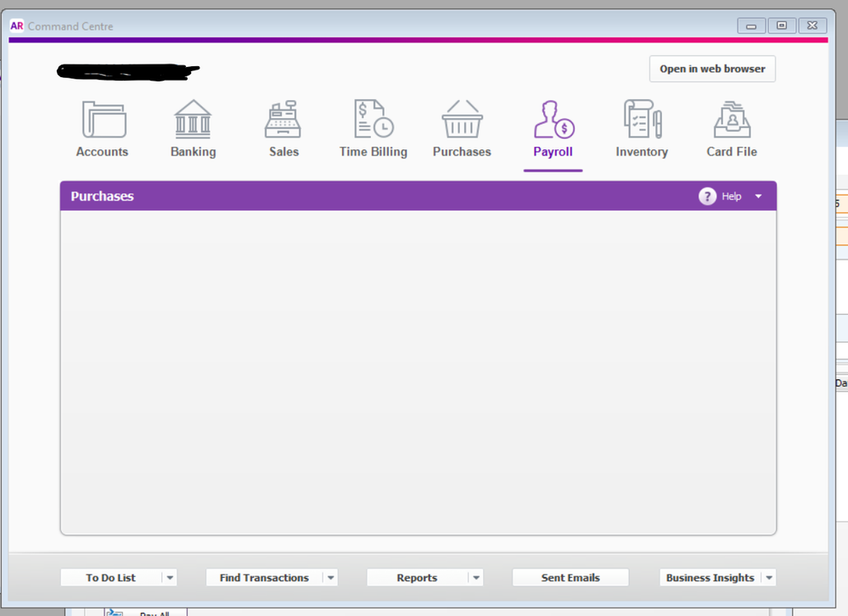Open the Inventory checklist icon
Screen dimensions: 848x616
coord(642,120)
